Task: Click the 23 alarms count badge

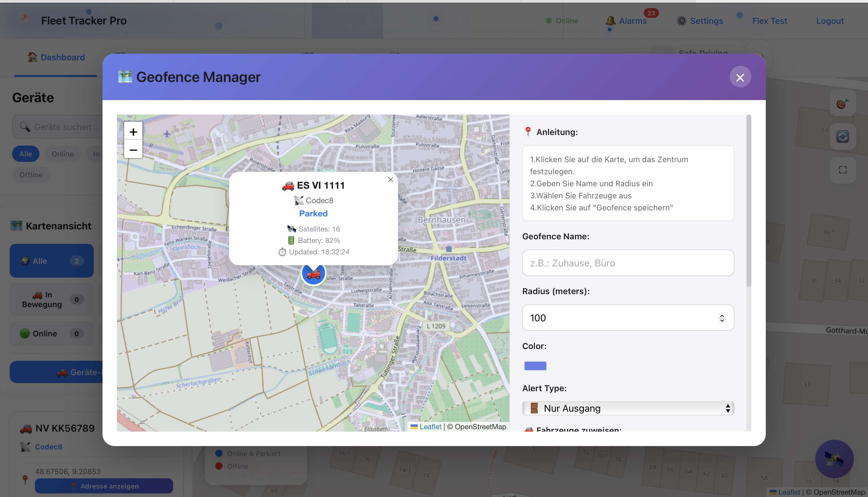Action: [651, 13]
